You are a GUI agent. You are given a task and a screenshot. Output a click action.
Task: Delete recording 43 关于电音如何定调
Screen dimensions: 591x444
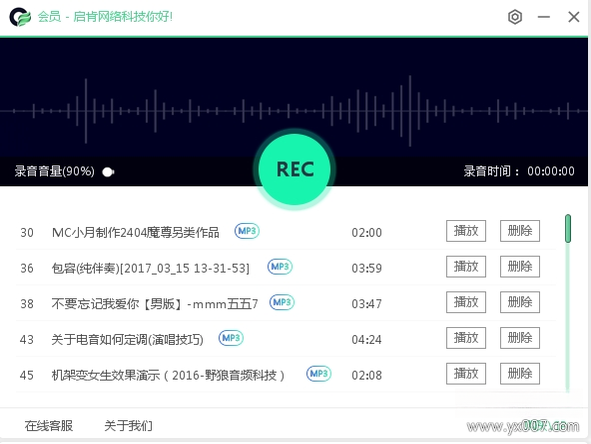tap(520, 338)
